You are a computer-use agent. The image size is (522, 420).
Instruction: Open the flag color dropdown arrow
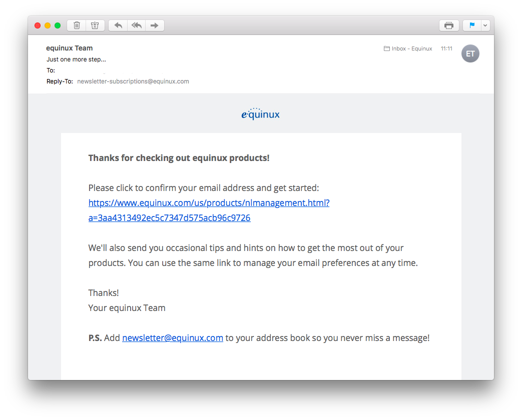(x=485, y=25)
